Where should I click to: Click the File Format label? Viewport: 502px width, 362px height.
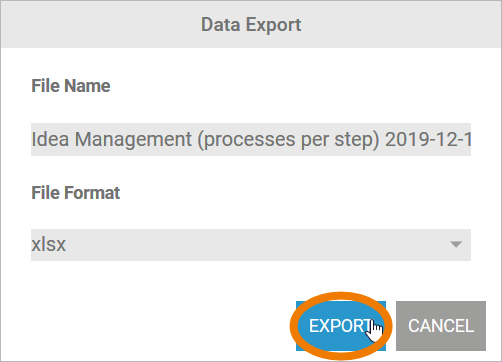pos(76,193)
